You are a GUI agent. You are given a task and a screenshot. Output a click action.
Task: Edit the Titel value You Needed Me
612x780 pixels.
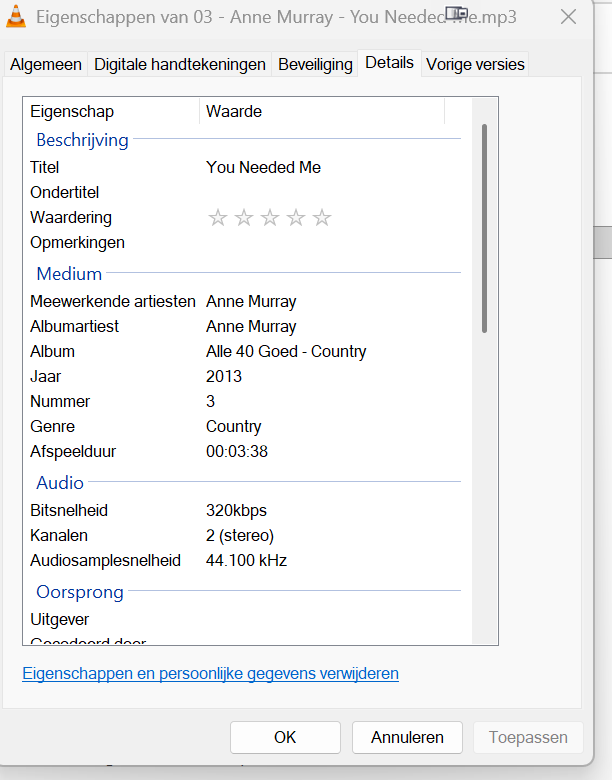(263, 168)
